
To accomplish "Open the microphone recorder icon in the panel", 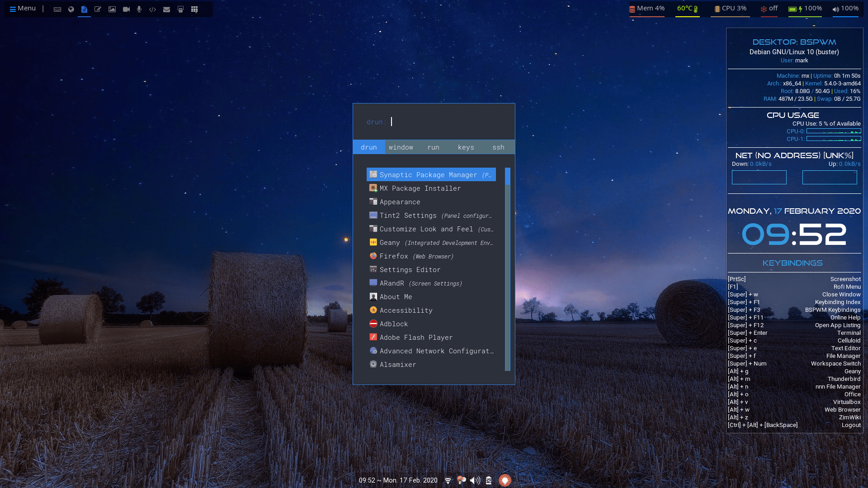I will 139,9.
